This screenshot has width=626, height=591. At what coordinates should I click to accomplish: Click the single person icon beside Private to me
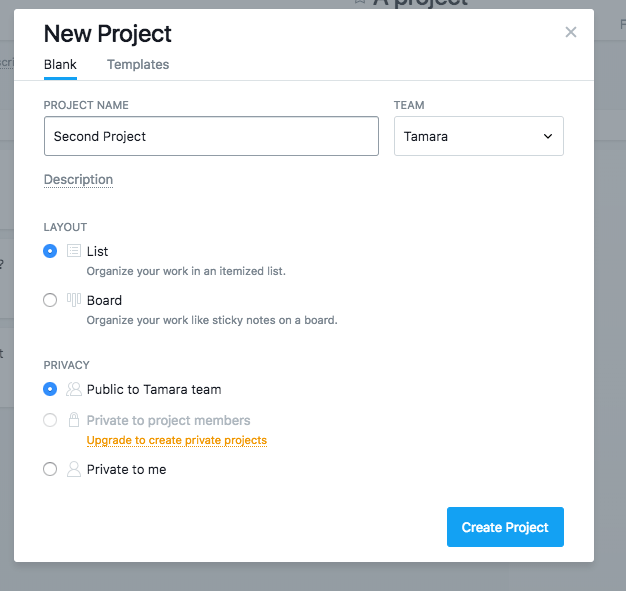[74, 469]
